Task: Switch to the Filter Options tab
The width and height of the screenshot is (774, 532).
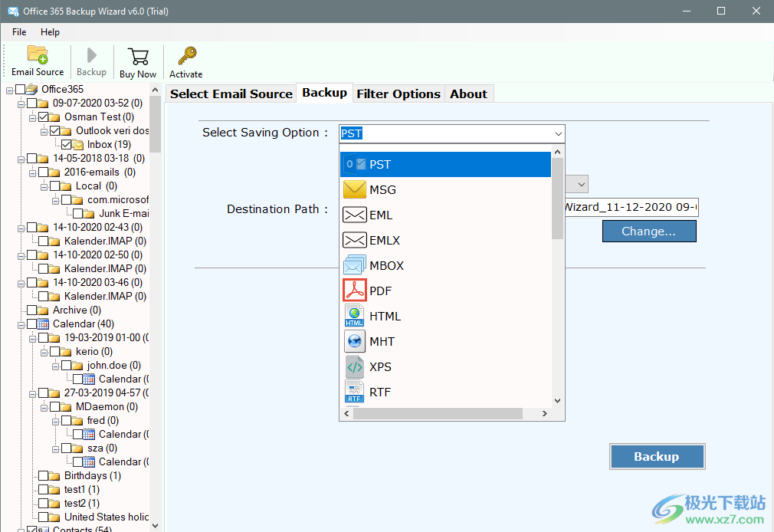Action: click(398, 93)
